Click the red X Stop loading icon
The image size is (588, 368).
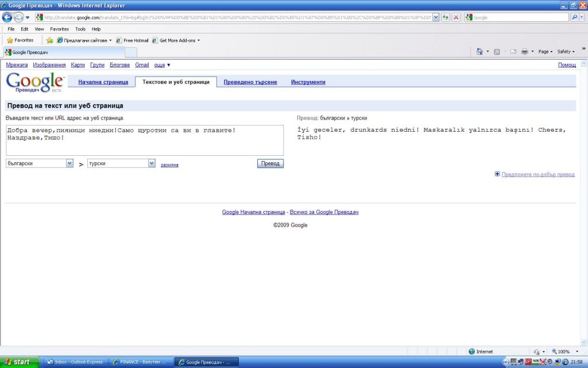(x=456, y=17)
